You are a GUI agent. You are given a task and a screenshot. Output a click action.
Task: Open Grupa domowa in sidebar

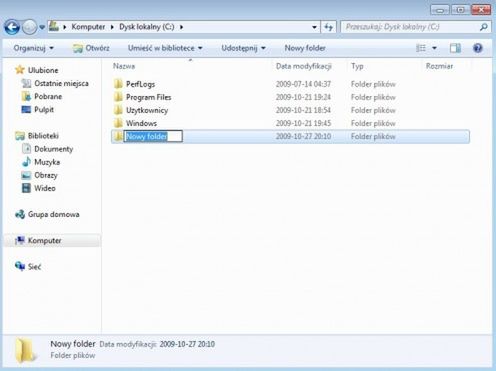pos(53,214)
